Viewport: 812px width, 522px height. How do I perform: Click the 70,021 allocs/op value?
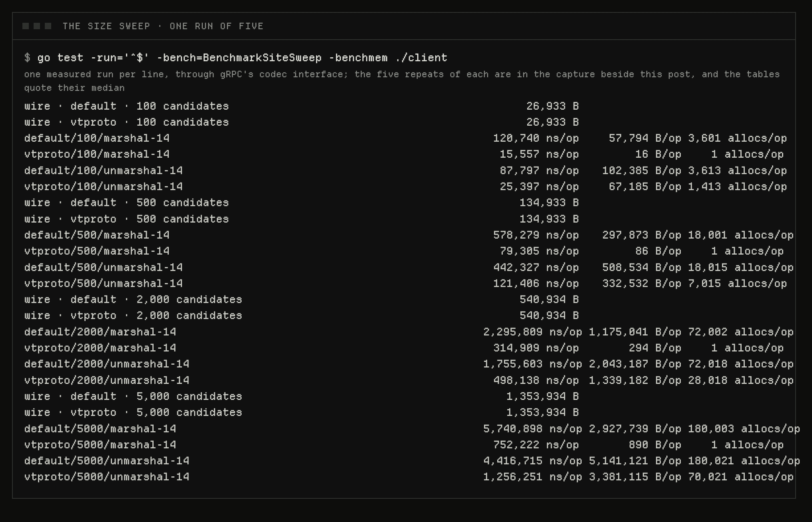point(741,477)
